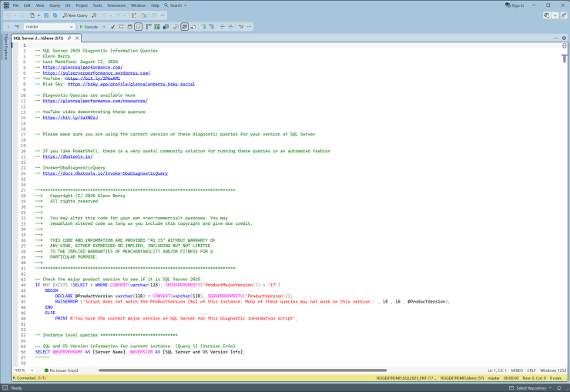Pin the SQL Server query tab
This screenshot has width=570, height=392.
(x=69, y=38)
